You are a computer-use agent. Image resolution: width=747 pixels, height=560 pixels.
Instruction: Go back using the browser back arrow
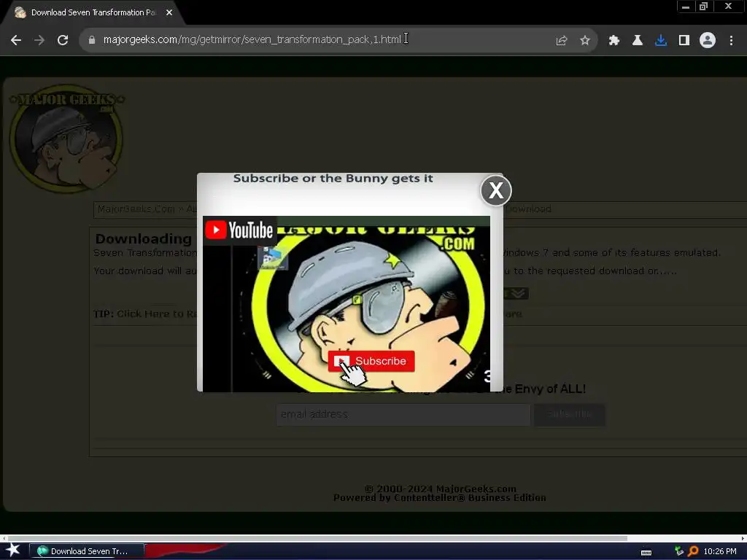(x=16, y=40)
